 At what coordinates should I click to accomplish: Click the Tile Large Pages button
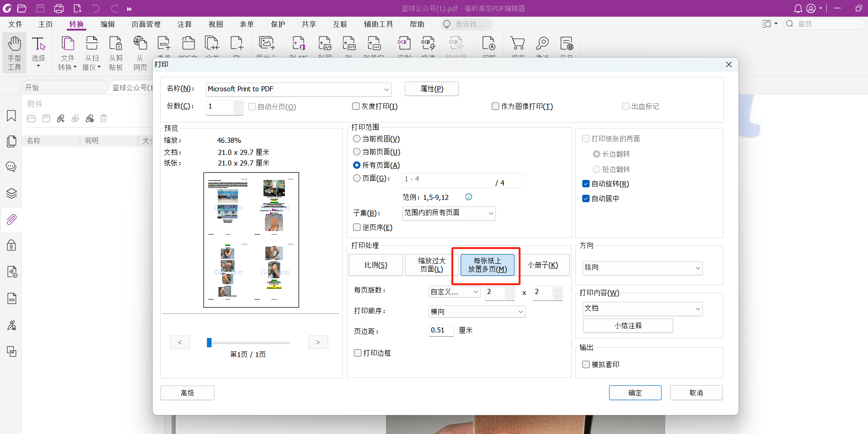tap(431, 265)
